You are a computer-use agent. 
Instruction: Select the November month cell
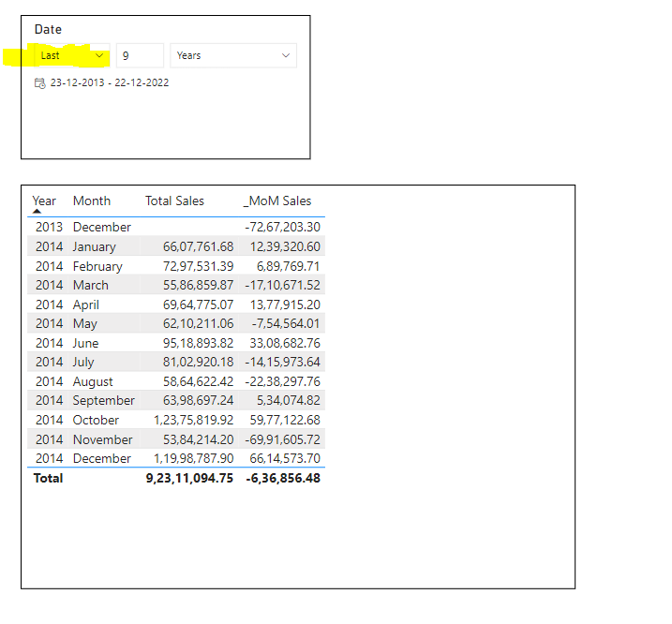[x=103, y=440]
